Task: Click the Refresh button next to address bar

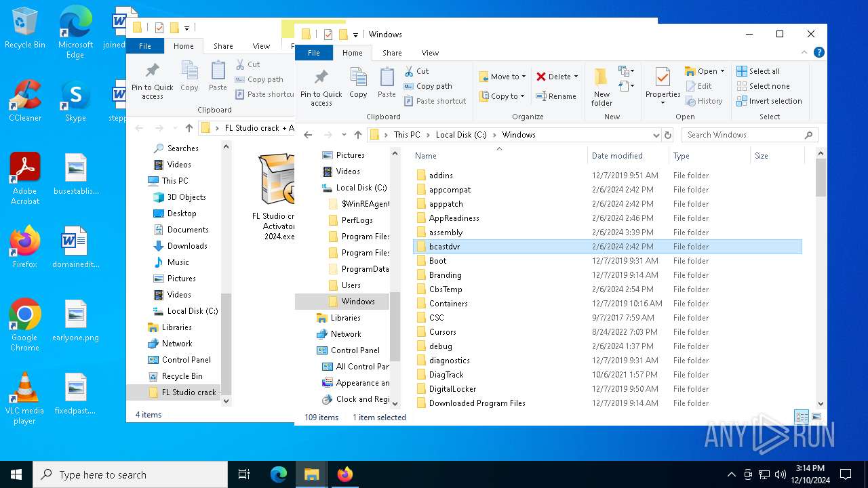Action: pyautogui.click(x=669, y=135)
